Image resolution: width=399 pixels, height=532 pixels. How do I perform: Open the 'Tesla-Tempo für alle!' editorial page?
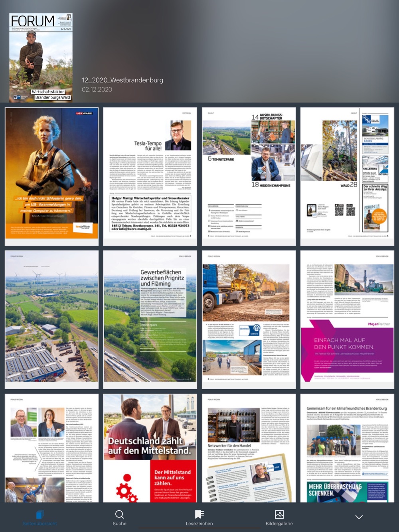(150, 176)
